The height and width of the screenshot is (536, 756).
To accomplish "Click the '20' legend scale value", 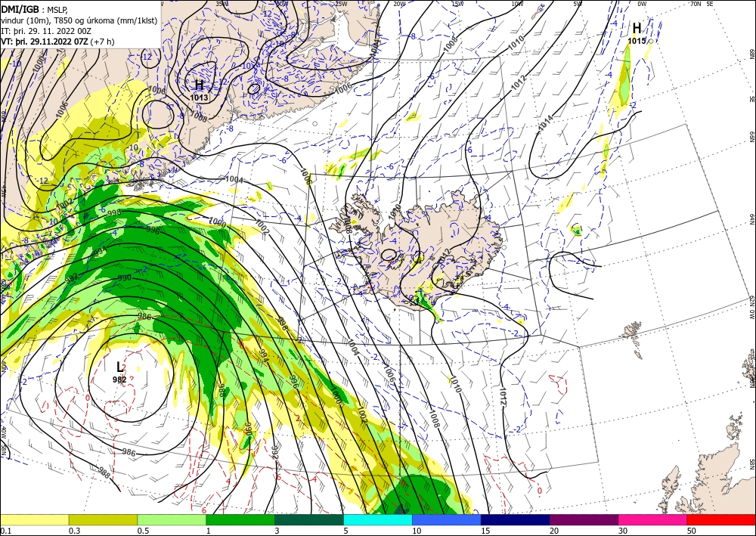I will 554,531.
